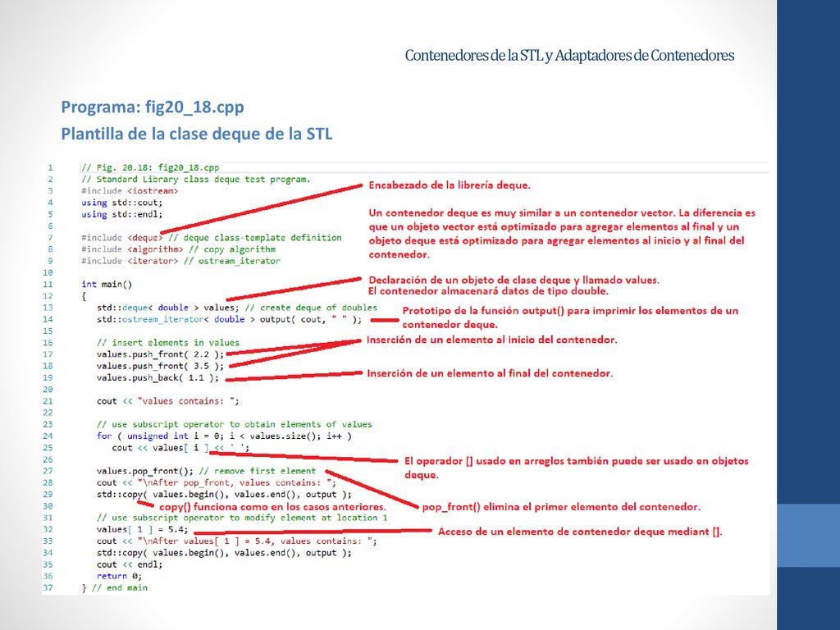The image size is (840, 630).
Task: Click the '#include <deque>' line
Action: click(121, 237)
